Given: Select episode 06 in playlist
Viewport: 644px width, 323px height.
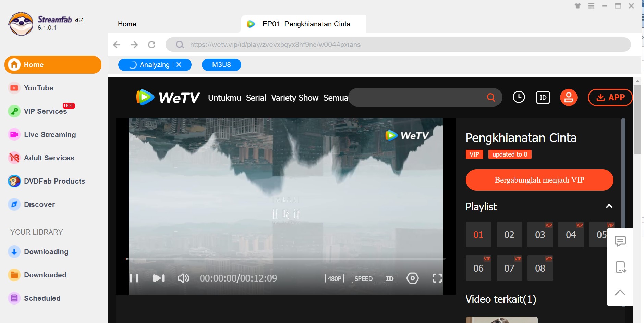Looking at the screenshot, I should point(478,268).
